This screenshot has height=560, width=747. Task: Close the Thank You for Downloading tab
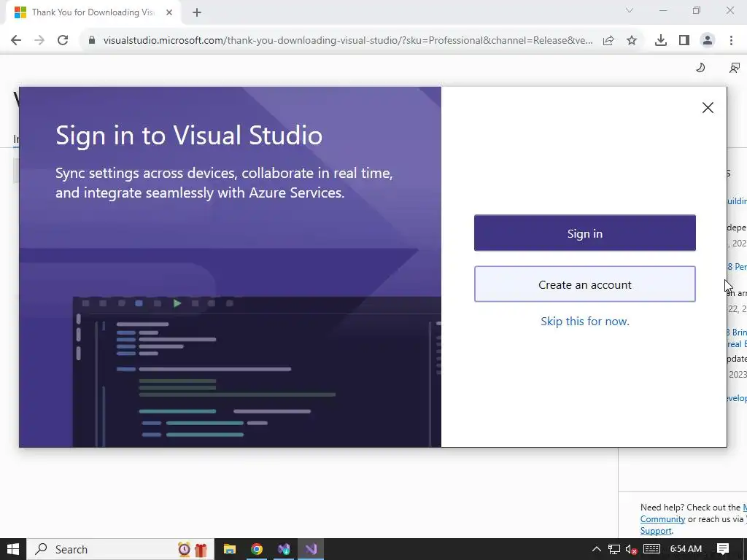pyautogui.click(x=169, y=12)
